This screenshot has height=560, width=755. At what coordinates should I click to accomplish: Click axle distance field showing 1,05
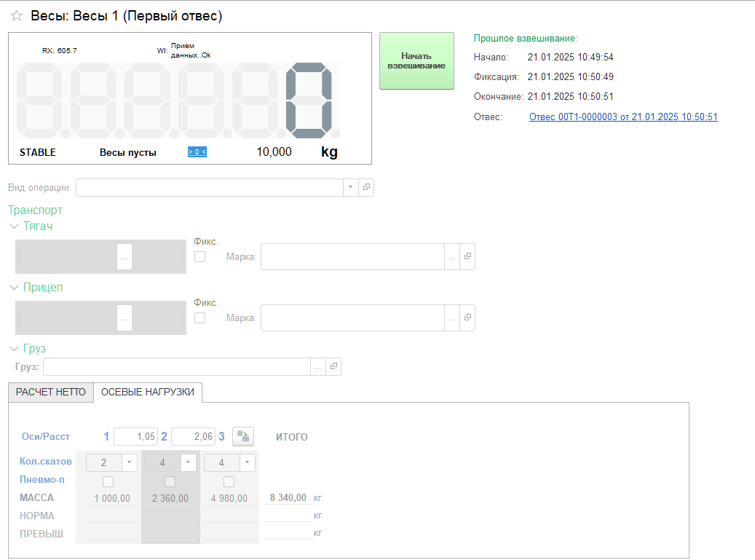click(135, 436)
